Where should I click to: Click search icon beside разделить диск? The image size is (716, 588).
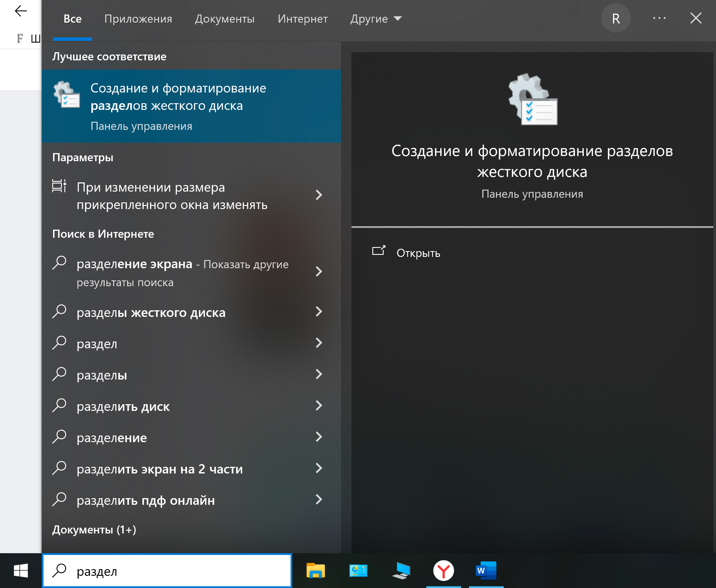click(59, 405)
